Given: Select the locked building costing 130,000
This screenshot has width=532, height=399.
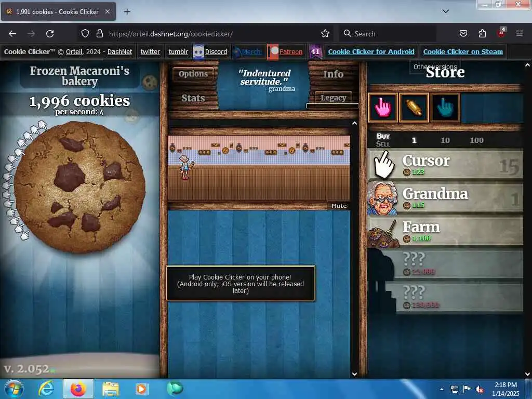Looking at the screenshot, I should [445, 298].
